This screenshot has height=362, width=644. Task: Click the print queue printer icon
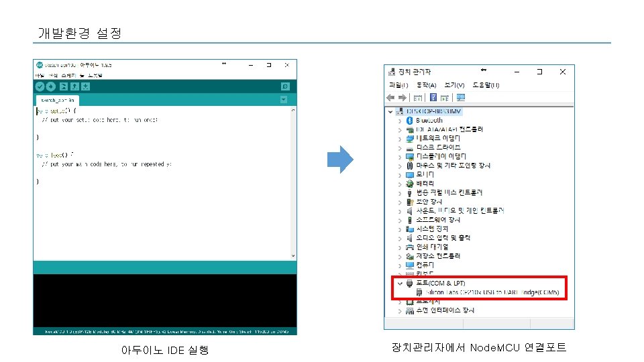click(410, 247)
